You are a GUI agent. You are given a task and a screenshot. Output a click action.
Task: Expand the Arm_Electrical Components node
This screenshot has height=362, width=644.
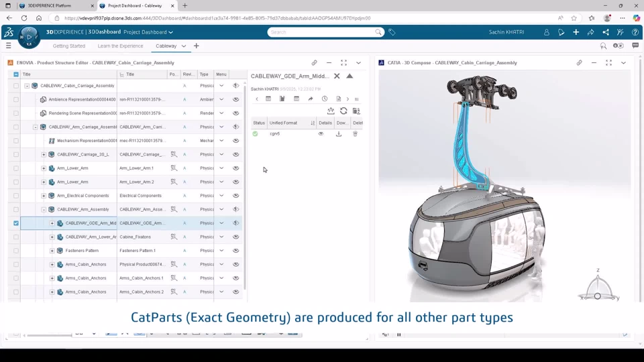pos(44,195)
